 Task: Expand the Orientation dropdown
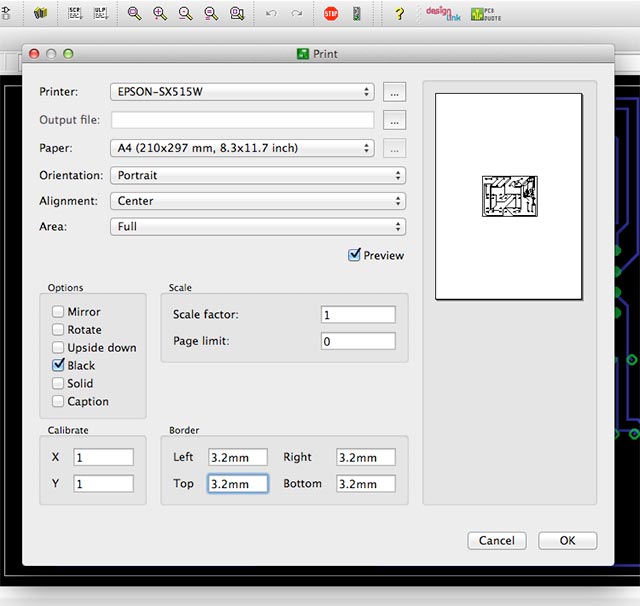pyautogui.click(x=257, y=175)
